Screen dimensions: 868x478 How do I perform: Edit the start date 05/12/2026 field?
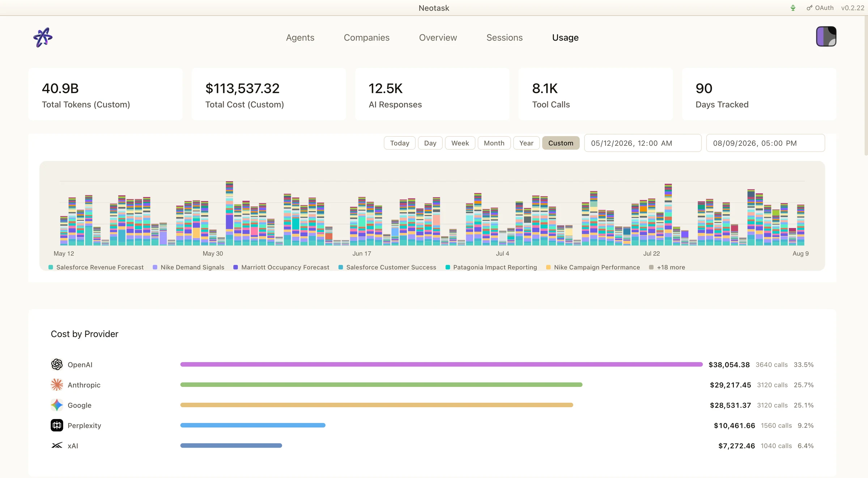tap(643, 143)
